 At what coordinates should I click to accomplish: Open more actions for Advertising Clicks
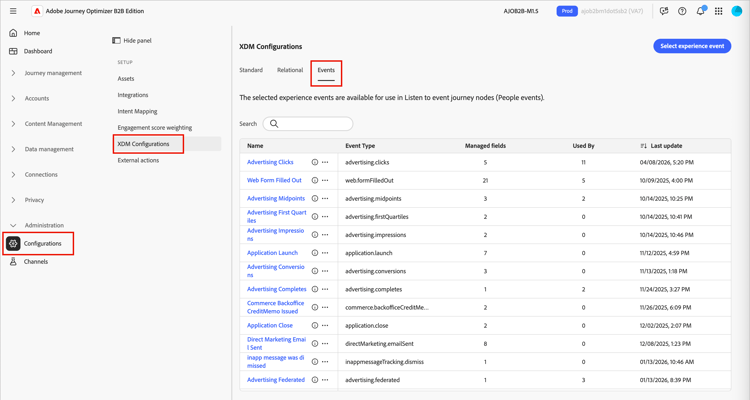pos(325,162)
